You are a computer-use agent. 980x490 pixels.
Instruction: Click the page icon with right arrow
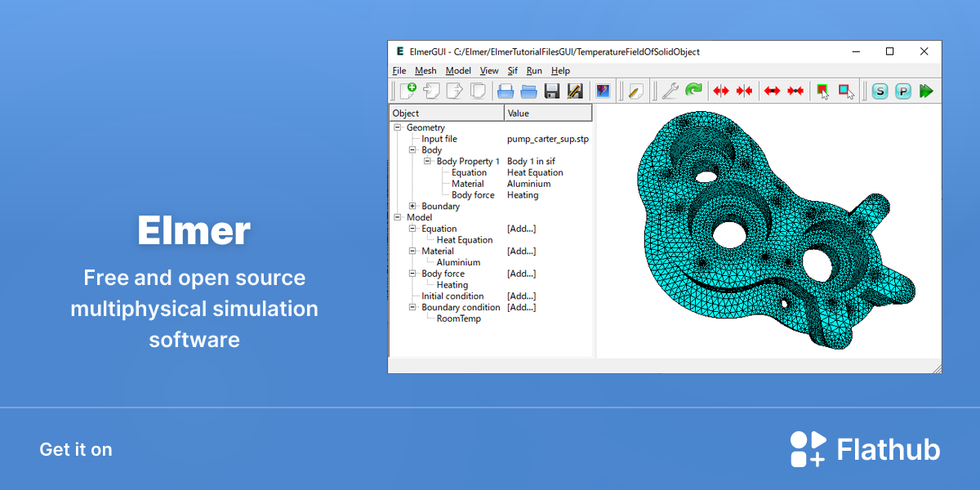coord(455,91)
